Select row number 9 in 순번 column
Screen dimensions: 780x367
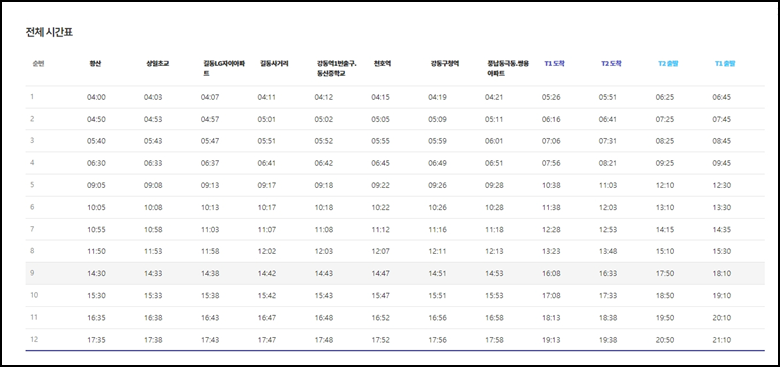(x=32, y=273)
